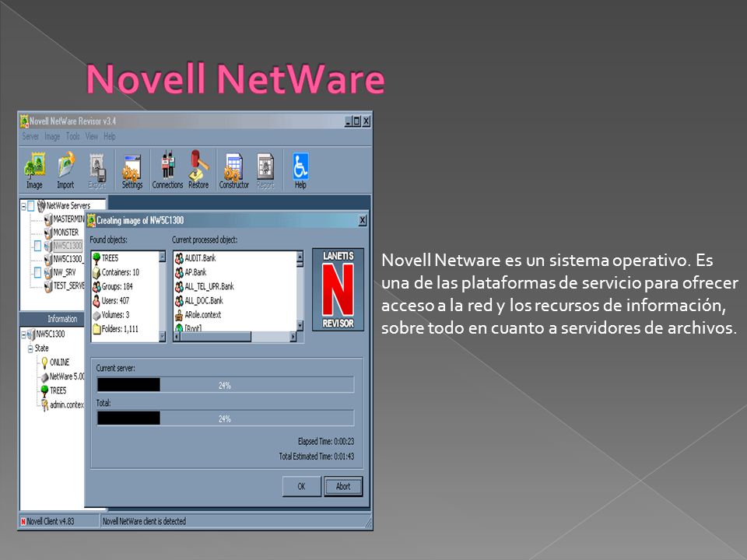
Task: Maximize the Novell NetWare Revisor window
Action: click(x=357, y=121)
